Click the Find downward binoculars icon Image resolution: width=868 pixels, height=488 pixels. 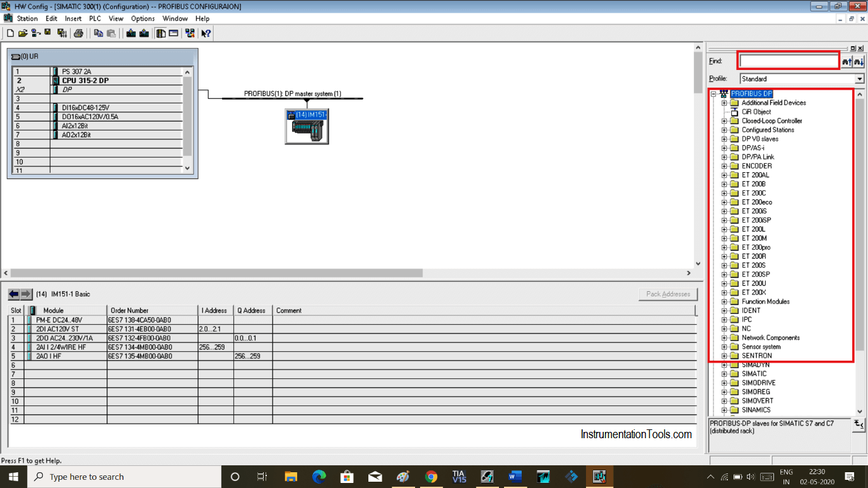click(x=859, y=61)
